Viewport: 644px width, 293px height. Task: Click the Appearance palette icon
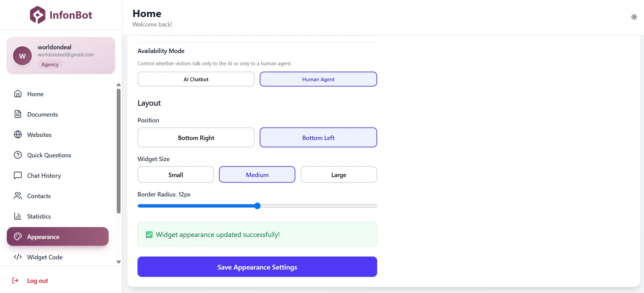[18, 237]
